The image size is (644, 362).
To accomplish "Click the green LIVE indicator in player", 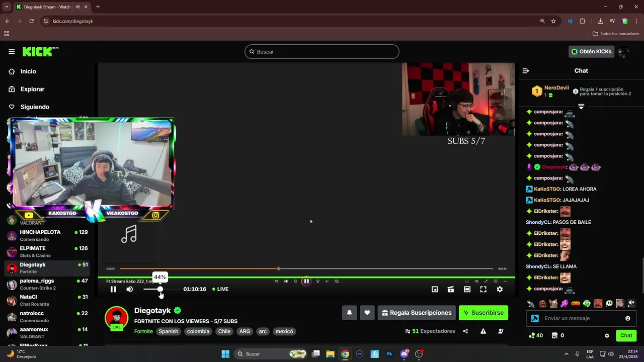I will pyautogui.click(x=220, y=289).
